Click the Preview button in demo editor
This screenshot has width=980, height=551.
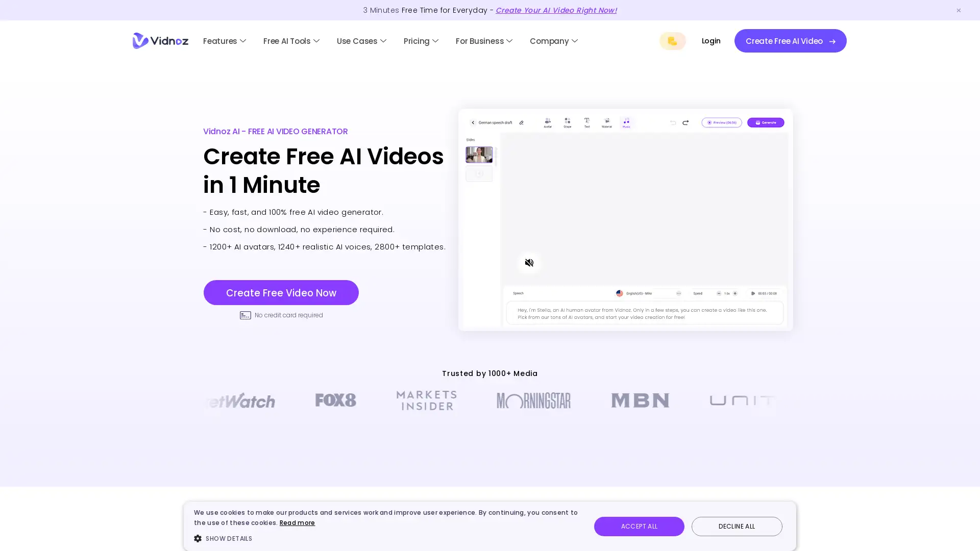[721, 122]
